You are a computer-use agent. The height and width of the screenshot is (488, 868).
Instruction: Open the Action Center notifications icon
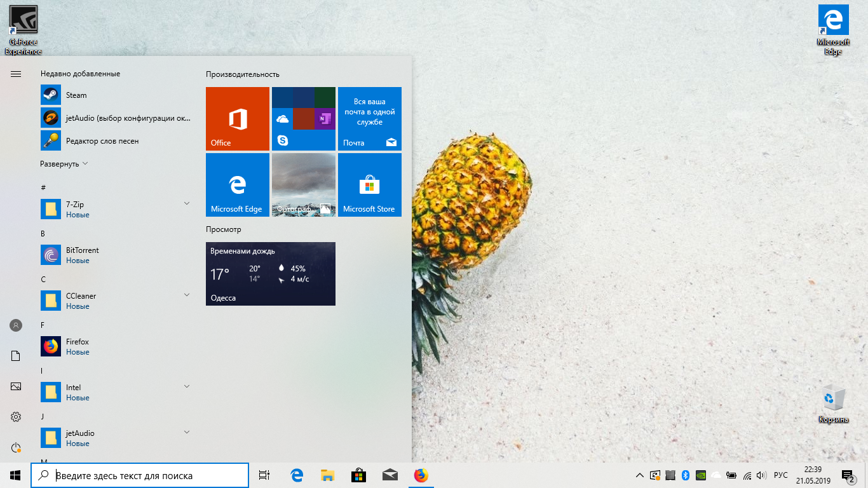(x=848, y=475)
